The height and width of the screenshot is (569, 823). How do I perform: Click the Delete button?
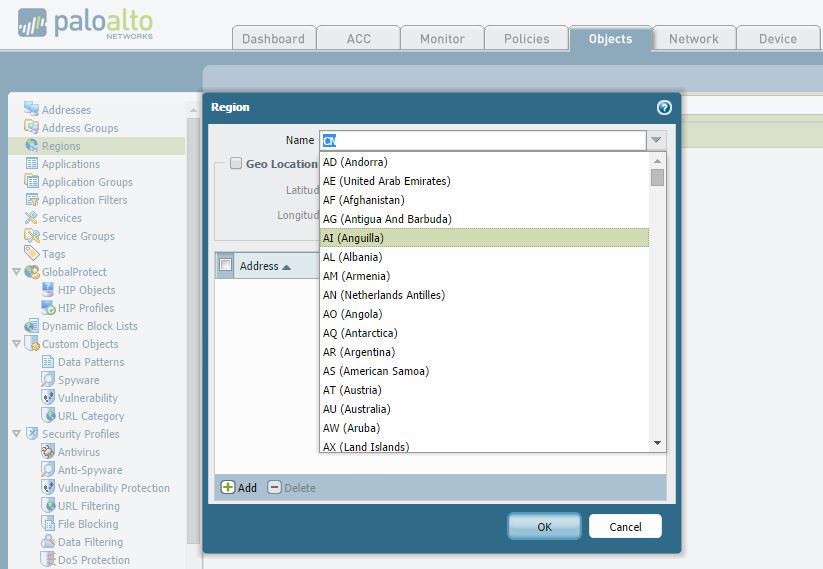(x=291, y=488)
